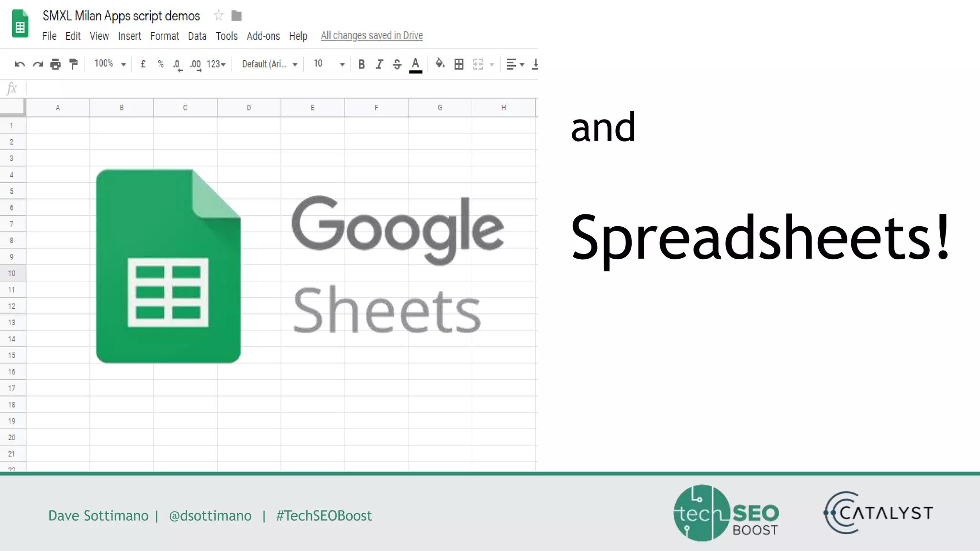
Task: Open fill color picker
Action: (x=440, y=64)
